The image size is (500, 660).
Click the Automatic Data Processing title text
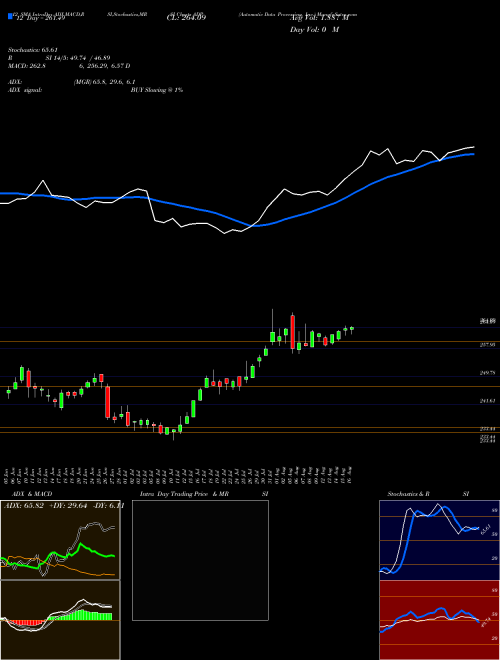pyautogui.click(x=298, y=14)
